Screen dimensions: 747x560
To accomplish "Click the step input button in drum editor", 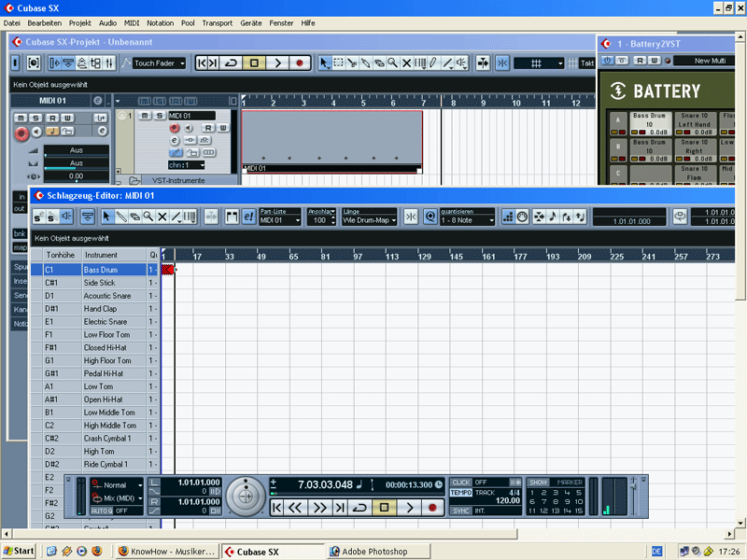I will [508, 217].
